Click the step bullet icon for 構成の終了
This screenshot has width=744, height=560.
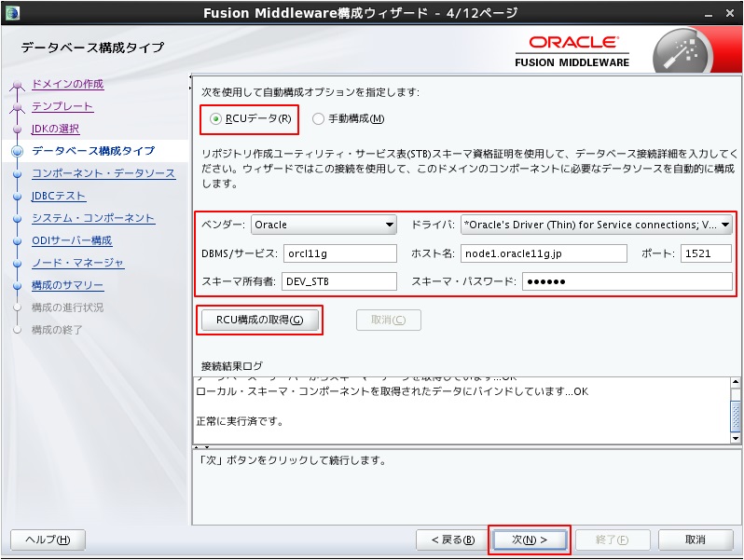[x=18, y=330]
